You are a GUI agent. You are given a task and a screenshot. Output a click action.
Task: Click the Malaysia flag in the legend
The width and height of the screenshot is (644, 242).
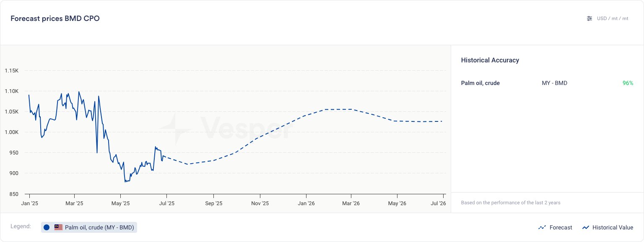[58, 227]
